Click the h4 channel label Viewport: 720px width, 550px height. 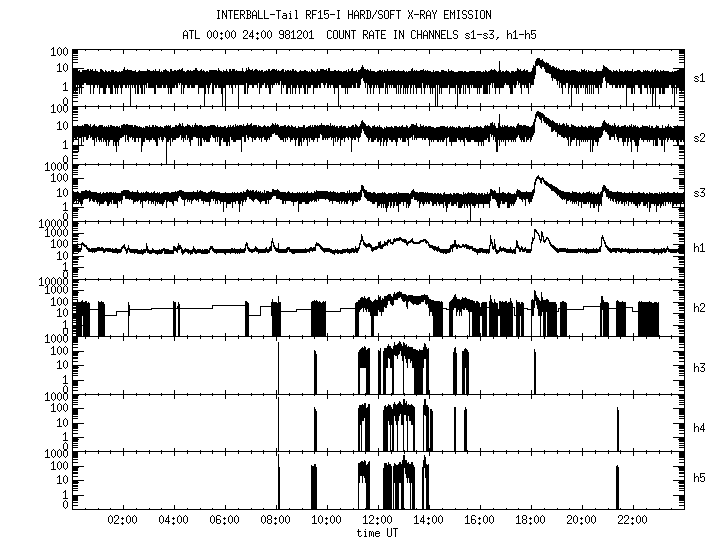(701, 426)
